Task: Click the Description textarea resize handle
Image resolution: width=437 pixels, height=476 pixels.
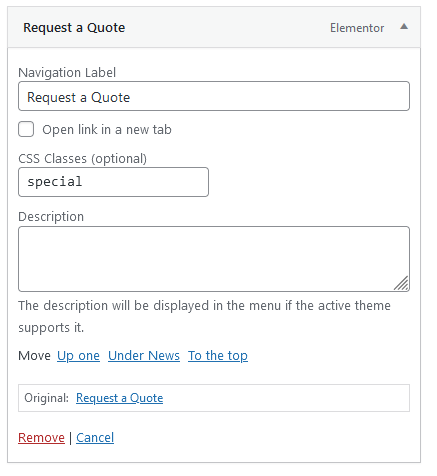Action: [x=401, y=283]
